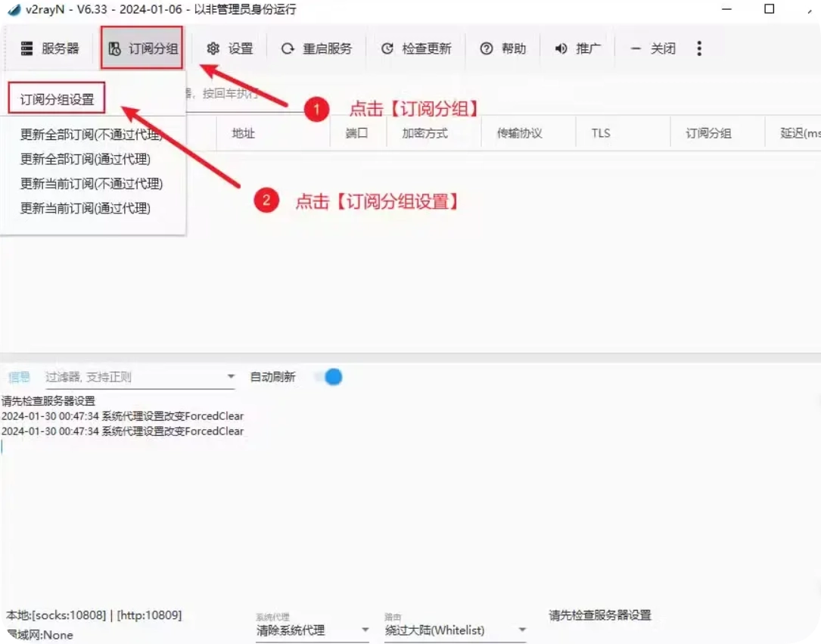Click the Settings (设置) gear icon
Image resolution: width=821 pixels, height=644 pixels.
click(213, 48)
